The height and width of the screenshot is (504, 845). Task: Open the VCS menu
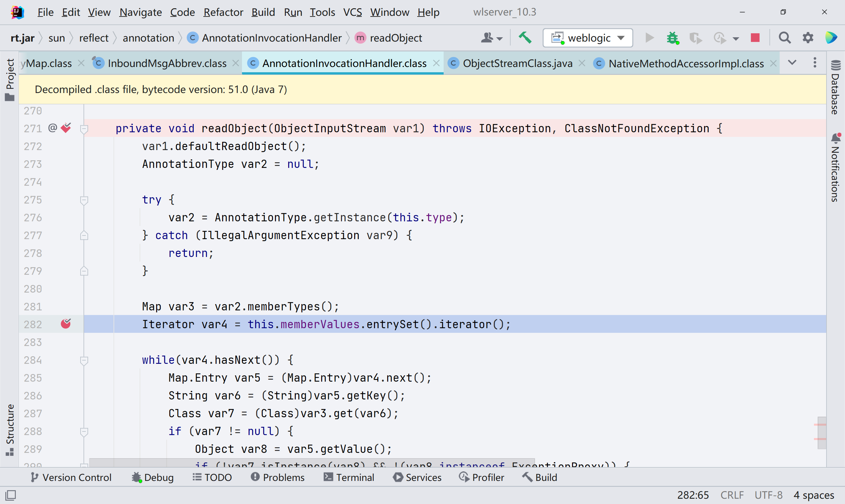click(352, 12)
